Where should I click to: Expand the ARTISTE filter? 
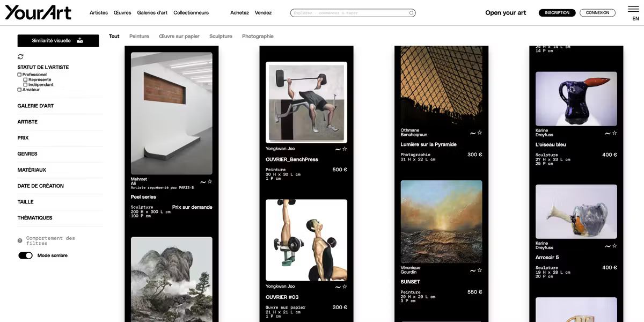tap(27, 122)
